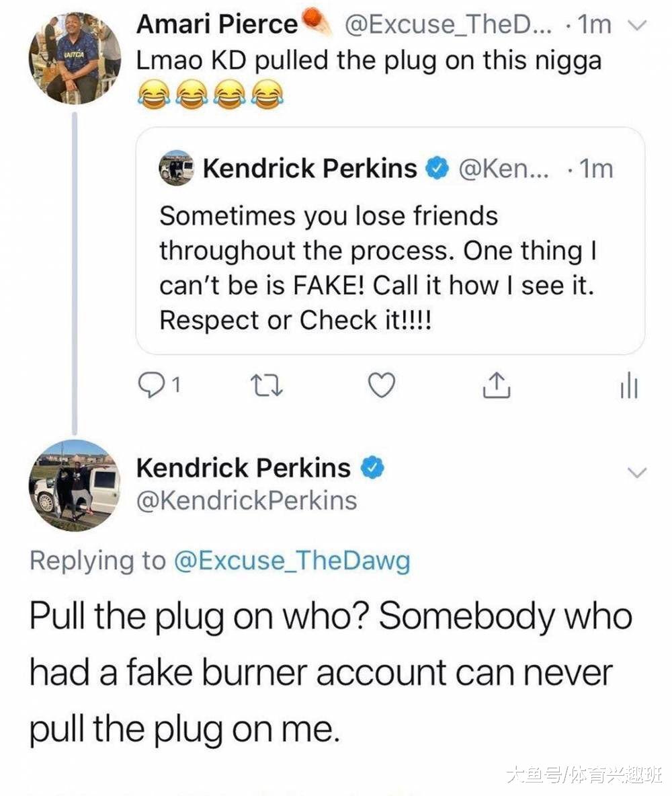Screen dimensions: 672x796
Task: Click the verified badge in the quoted tweet
Action: (439, 167)
